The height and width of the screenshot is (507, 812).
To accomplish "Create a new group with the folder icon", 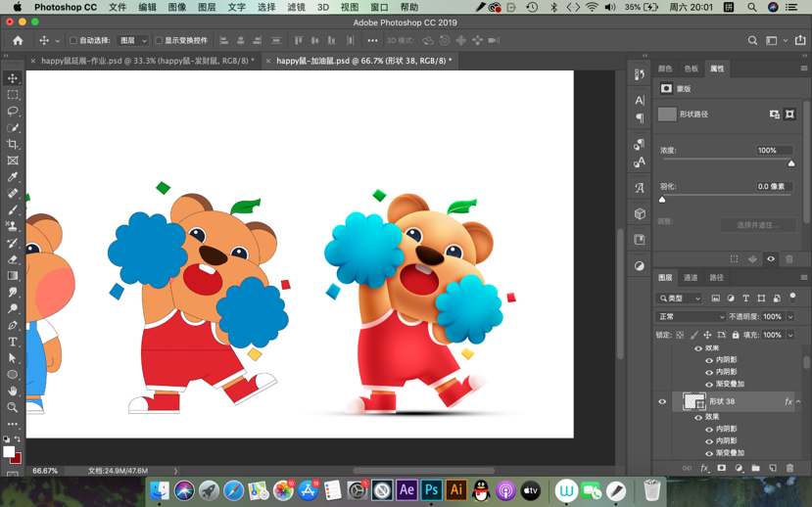I will point(755,468).
